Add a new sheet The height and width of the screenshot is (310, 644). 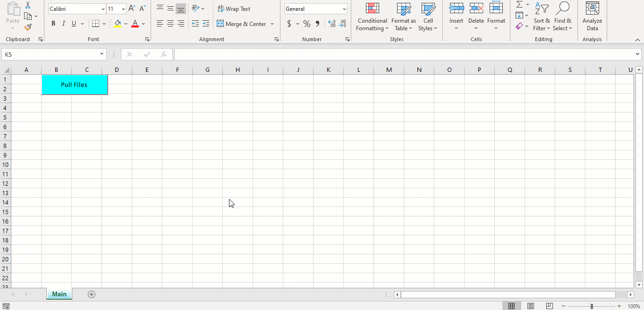92,294
